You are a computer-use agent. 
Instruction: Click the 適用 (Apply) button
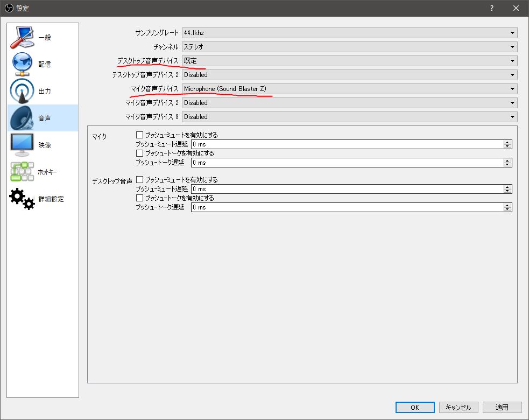pyautogui.click(x=502, y=407)
